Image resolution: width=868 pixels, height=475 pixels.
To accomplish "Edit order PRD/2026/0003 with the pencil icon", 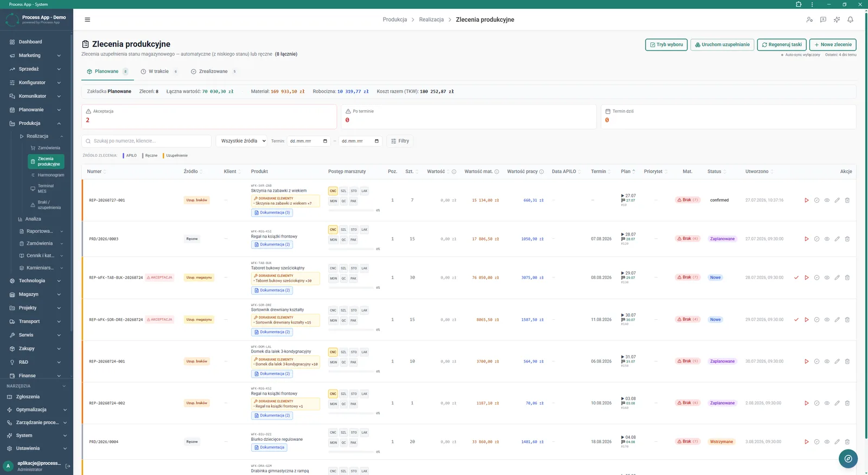I will [x=837, y=239].
